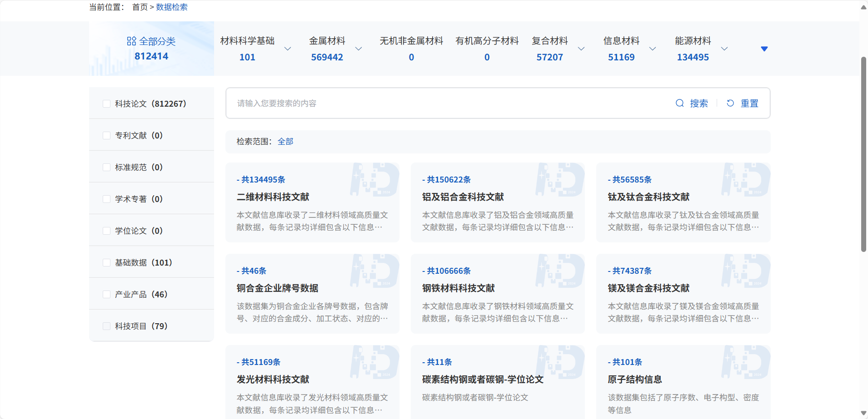Expand the 金属材料 category dropdown
868x419 pixels.
[x=359, y=49]
